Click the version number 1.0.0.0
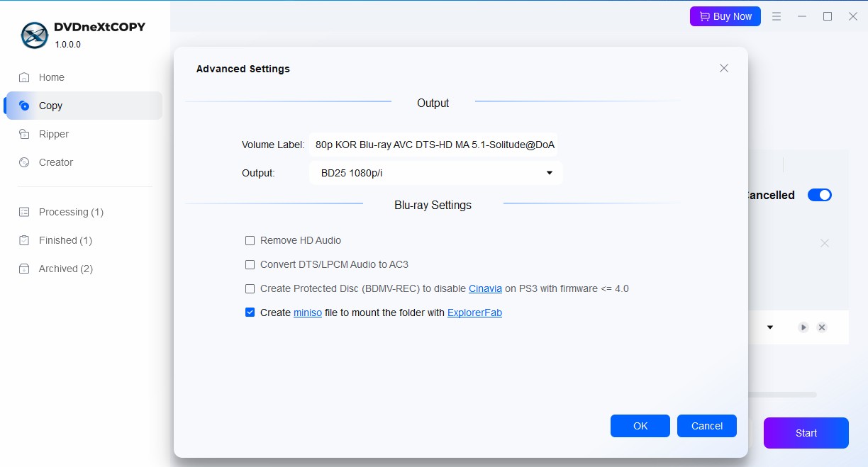Screen dimensions: 868x467 point(68,44)
